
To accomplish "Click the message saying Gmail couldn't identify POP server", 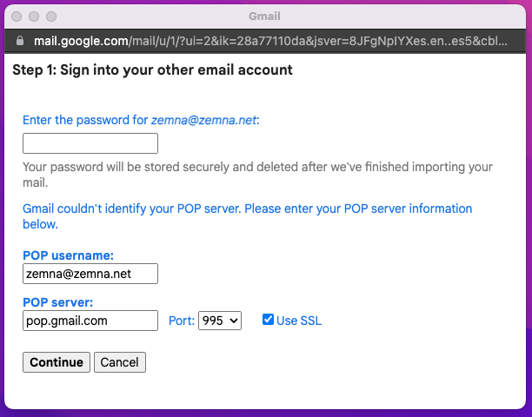I will tap(248, 216).
